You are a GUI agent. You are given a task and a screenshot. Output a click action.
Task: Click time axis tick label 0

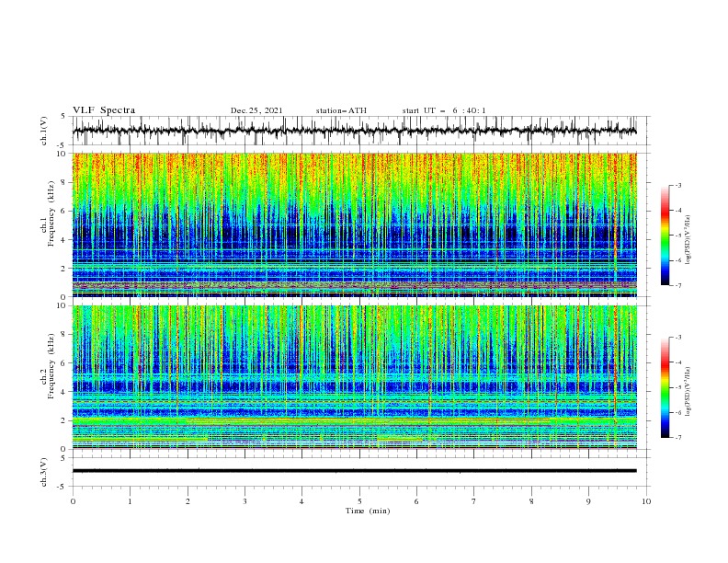pos(73,501)
